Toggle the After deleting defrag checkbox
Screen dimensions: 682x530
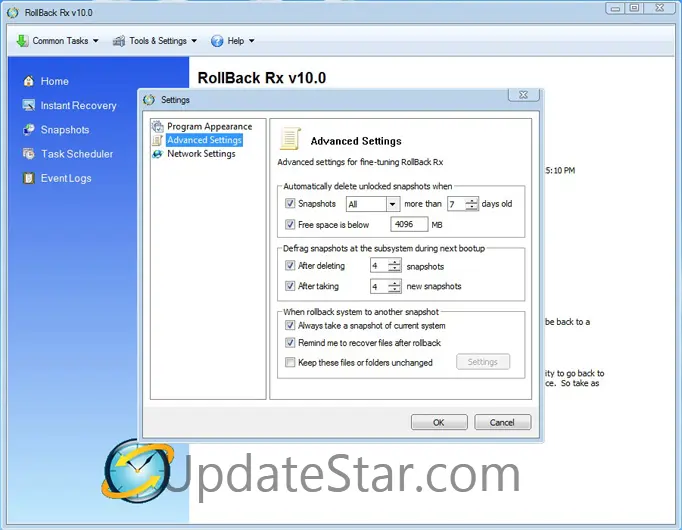tap(290, 266)
